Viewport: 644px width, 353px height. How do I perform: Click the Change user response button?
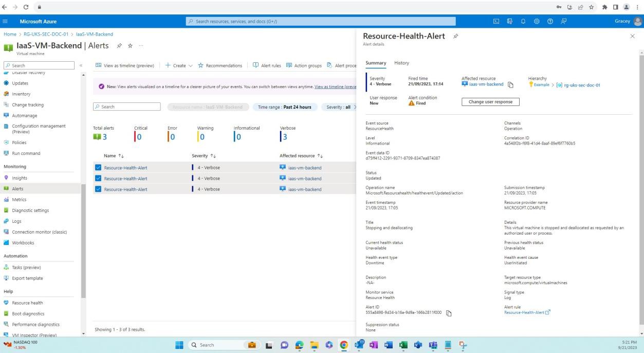490,101
